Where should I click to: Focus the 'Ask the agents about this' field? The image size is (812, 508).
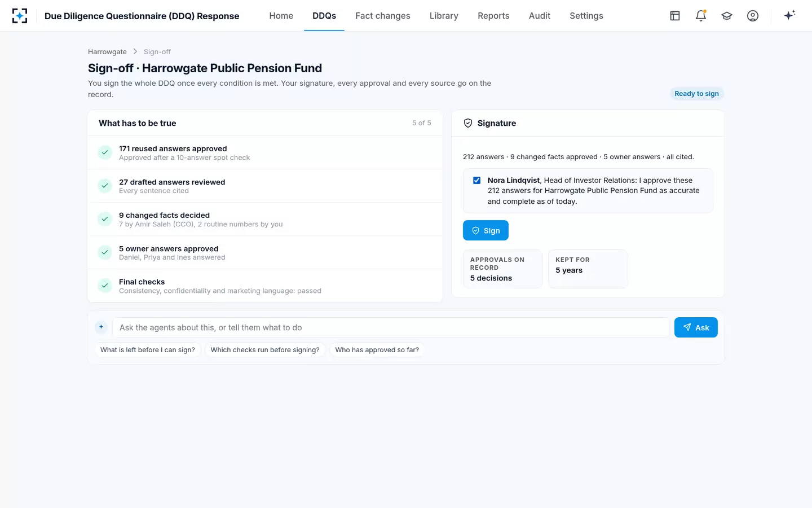click(391, 327)
